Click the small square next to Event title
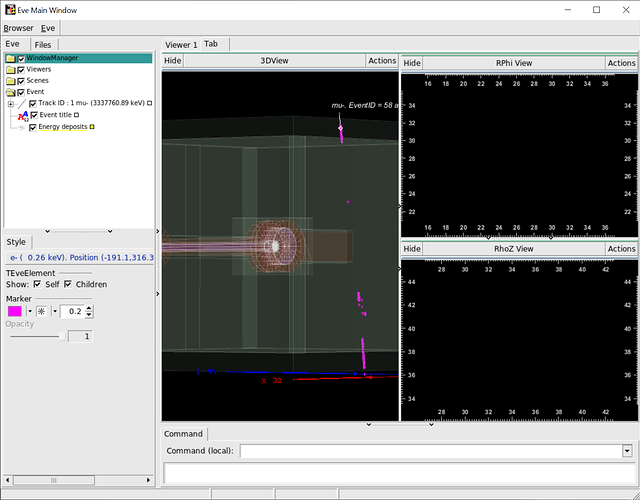Image resolution: width=640 pixels, height=500 pixels. (x=76, y=115)
